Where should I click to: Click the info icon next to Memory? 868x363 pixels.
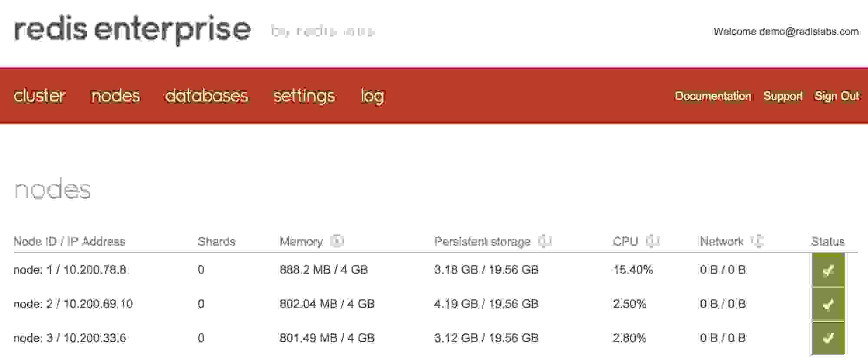click(337, 241)
